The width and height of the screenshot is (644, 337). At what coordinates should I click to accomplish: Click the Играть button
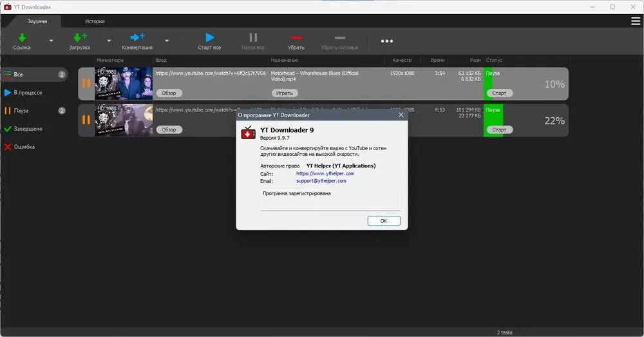click(x=285, y=93)
